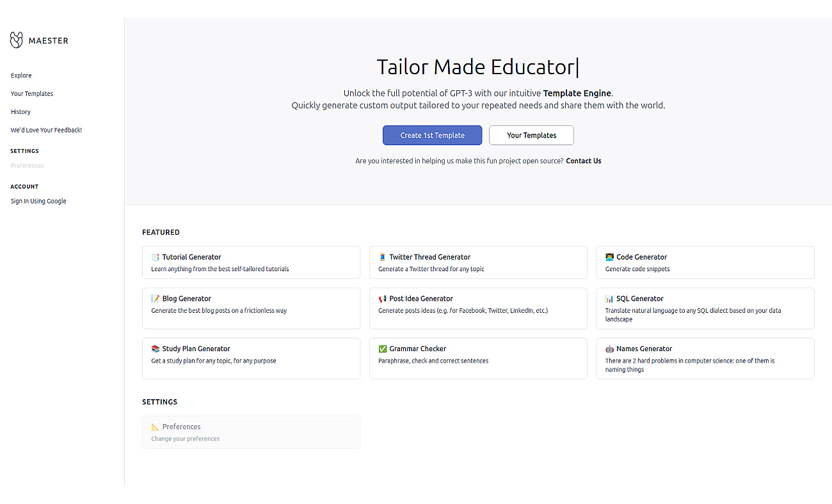Go to Your Templates in the sidebar

[32, 93]
